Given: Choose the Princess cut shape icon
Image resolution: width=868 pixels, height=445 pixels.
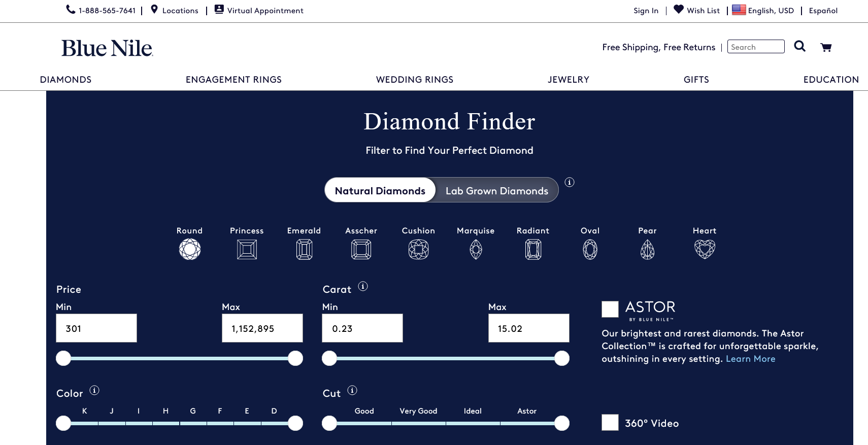Looking at the screenshot, I should pyautogui.click(x=247, y=250).
